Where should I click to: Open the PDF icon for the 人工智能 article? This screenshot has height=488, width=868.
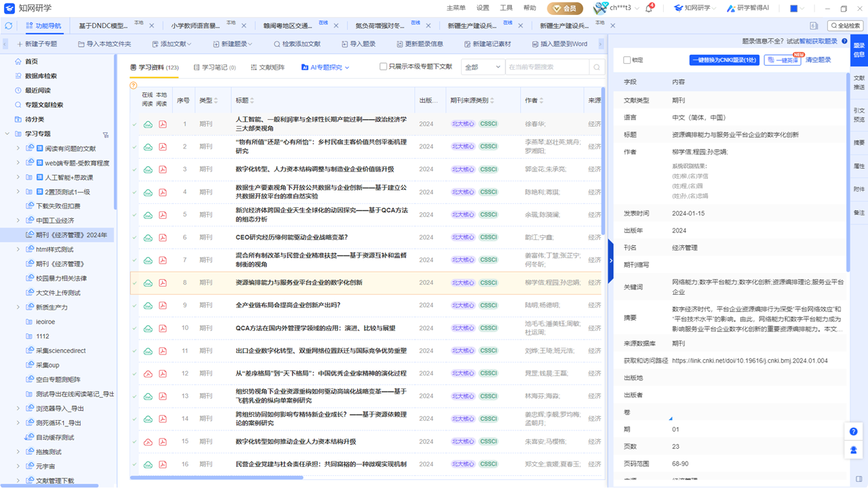[x=163, y=123]
